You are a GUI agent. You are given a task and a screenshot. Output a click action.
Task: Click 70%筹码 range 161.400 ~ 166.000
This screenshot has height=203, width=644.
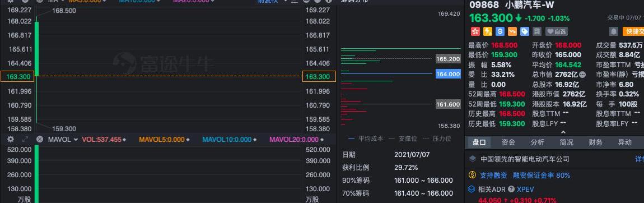pyautogui.click(x=423, y=193)
